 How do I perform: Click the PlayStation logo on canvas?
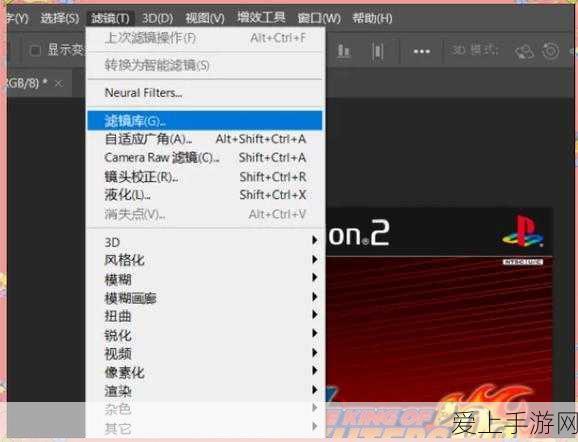click(x=522, y=232)
